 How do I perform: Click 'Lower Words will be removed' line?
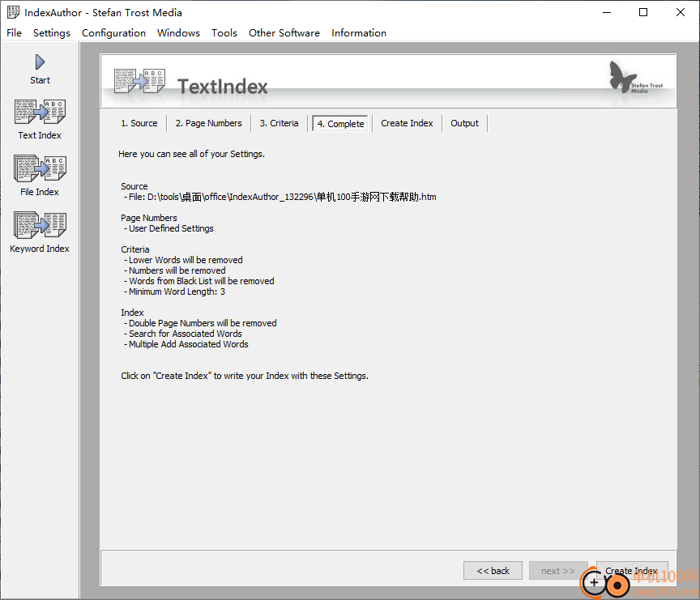click(x=183, y=260)
